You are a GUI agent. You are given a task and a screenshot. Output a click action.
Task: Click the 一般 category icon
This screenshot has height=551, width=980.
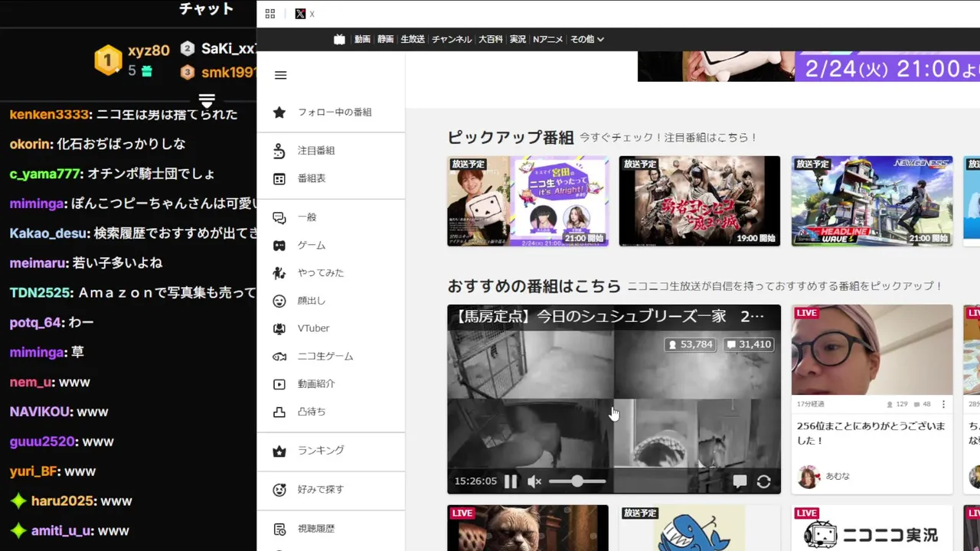[279, 217]
